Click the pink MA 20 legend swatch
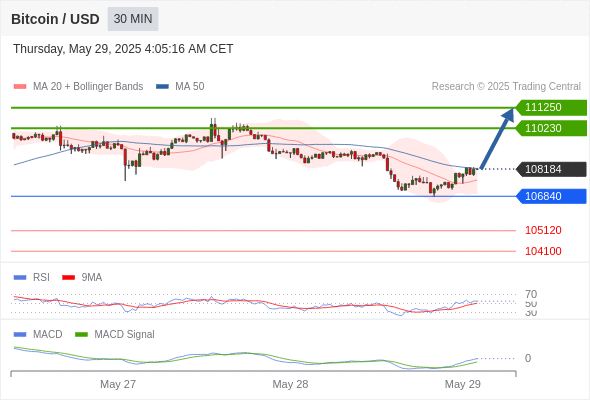590x400 pixels. tap(20, 87)
